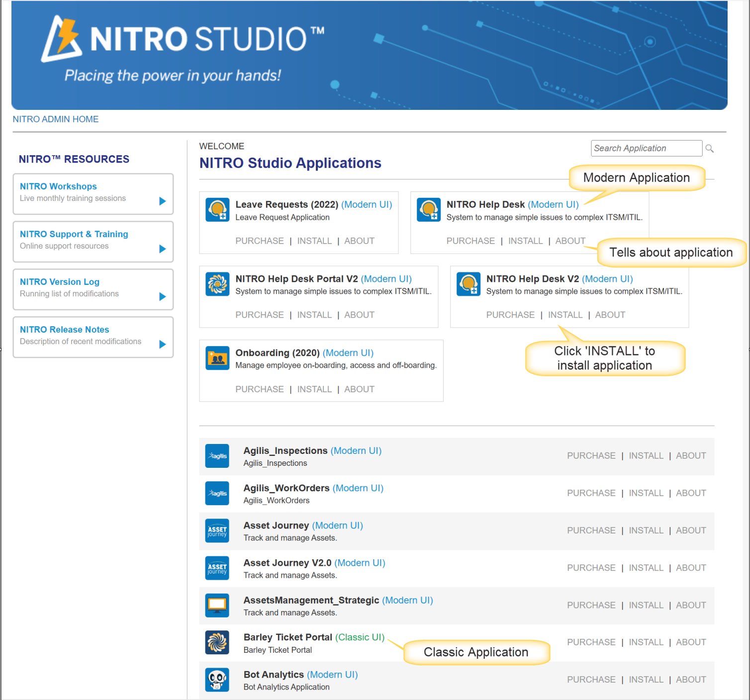Open NITRO Support & Training link
The height and width of the screenshot is (700, 750).
(74, 234)
